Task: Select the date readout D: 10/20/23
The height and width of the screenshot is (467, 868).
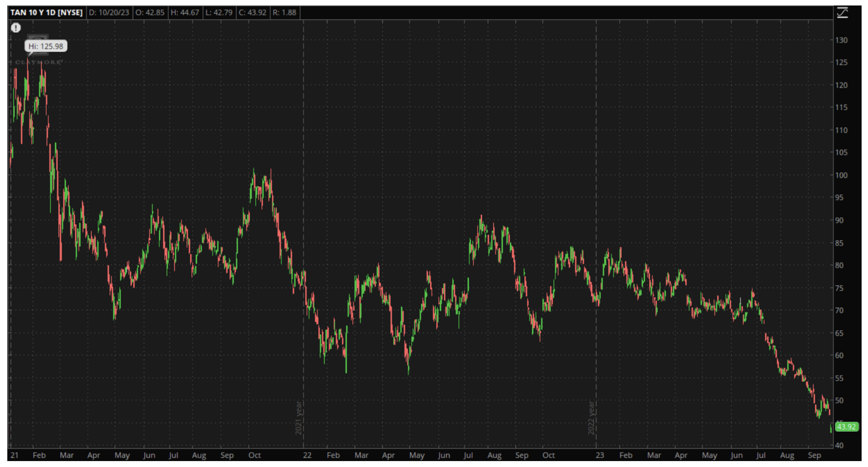Action: pyautogui.click(x=109, y=12)
